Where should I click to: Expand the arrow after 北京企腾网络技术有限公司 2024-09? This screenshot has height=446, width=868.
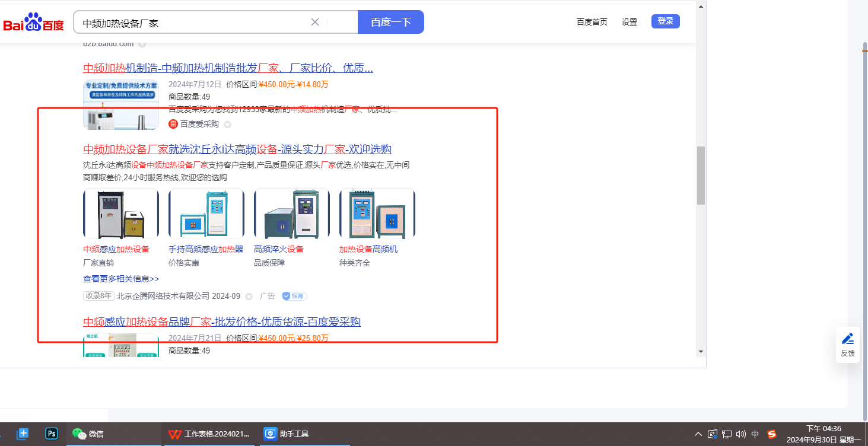point(249,297)
